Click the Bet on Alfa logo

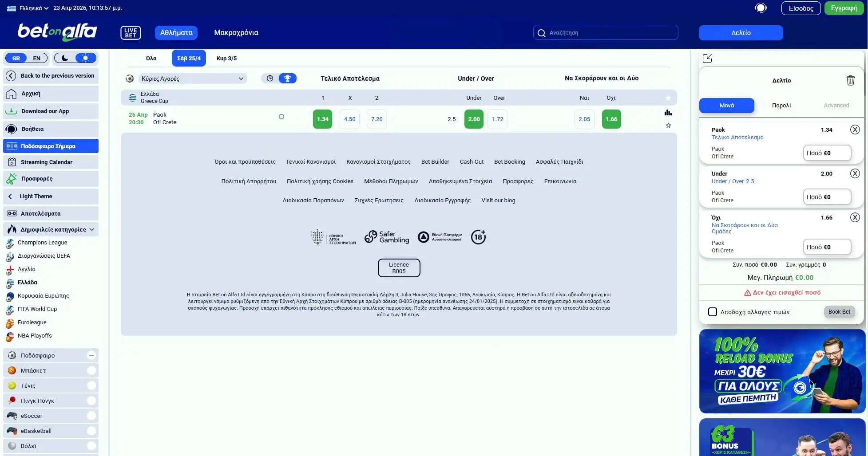[57, 32]
